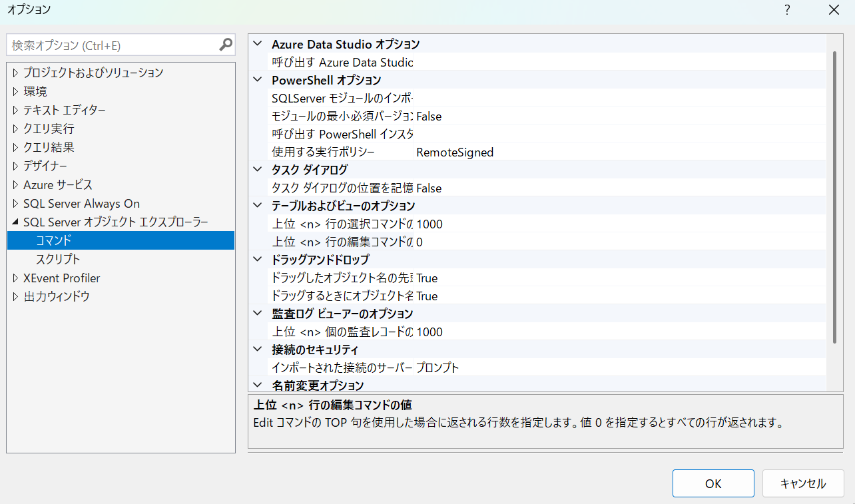
Task: Expand the プロジェクトおよびソリューション node
Action: (x=16, y=73)
